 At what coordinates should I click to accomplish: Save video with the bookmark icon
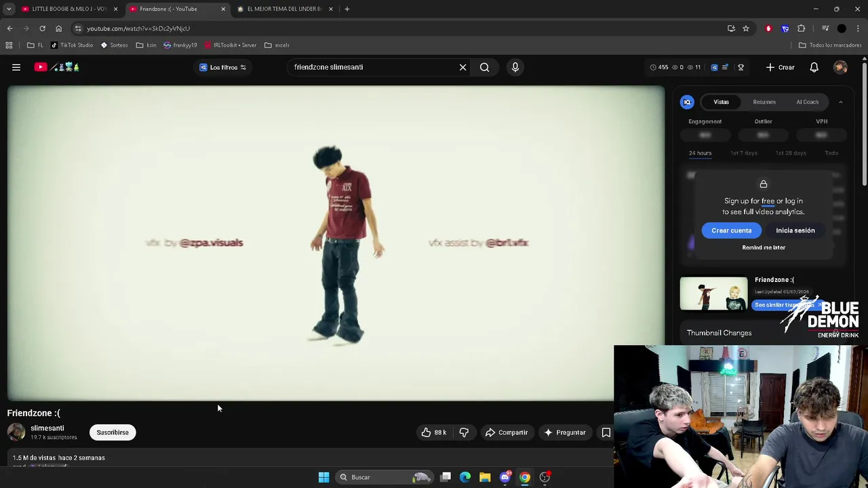click(606, 432)
